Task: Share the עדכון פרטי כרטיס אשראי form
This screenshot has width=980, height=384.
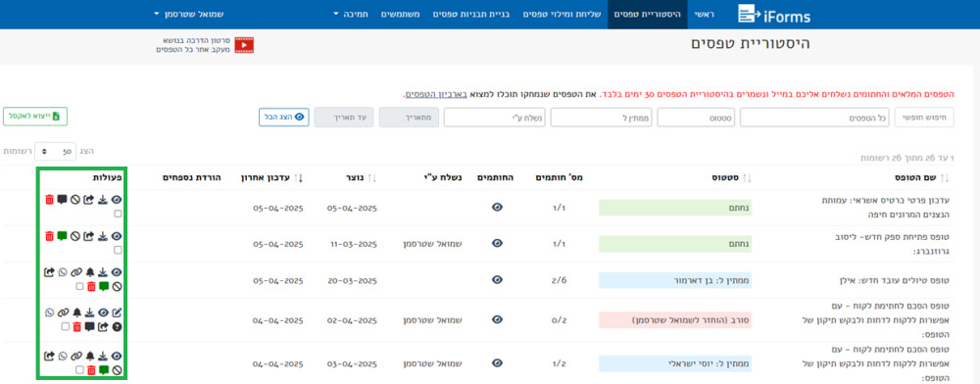Action: (x=88, y=200)
